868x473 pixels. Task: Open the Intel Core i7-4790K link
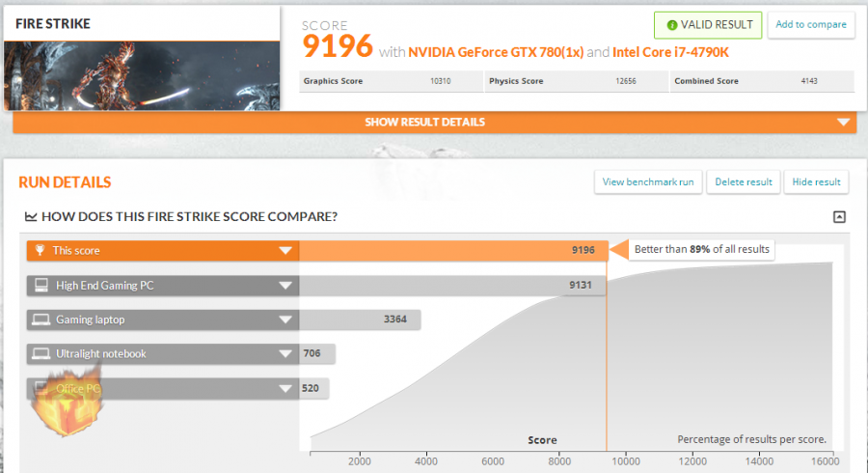670,52
